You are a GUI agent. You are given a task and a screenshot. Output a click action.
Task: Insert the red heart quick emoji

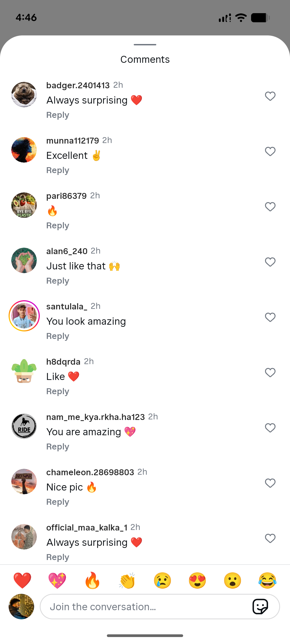coord(22,580)
